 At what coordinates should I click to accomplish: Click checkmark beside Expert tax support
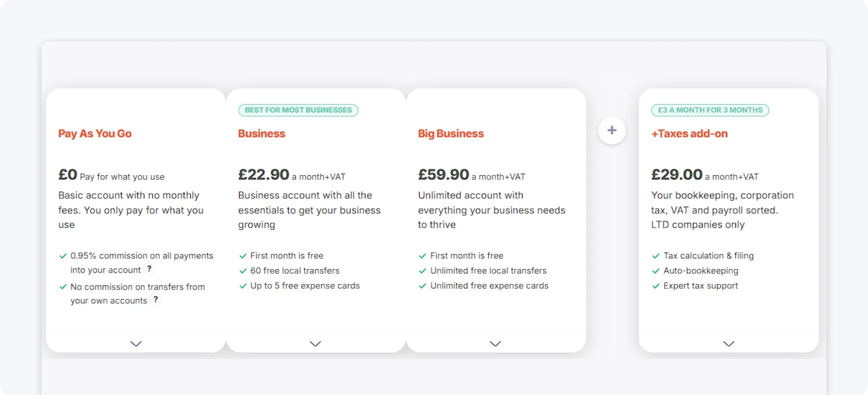tap(656, 286)
